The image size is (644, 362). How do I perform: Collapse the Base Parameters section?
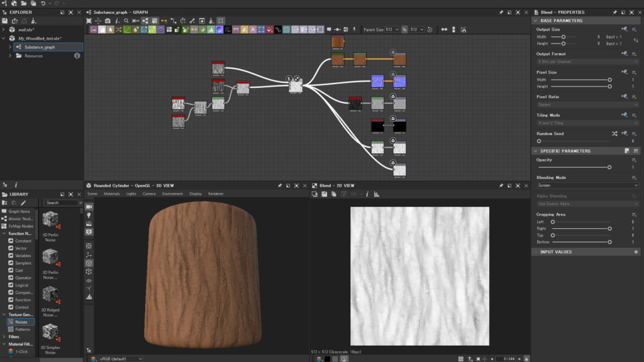(x=536, y=21)
